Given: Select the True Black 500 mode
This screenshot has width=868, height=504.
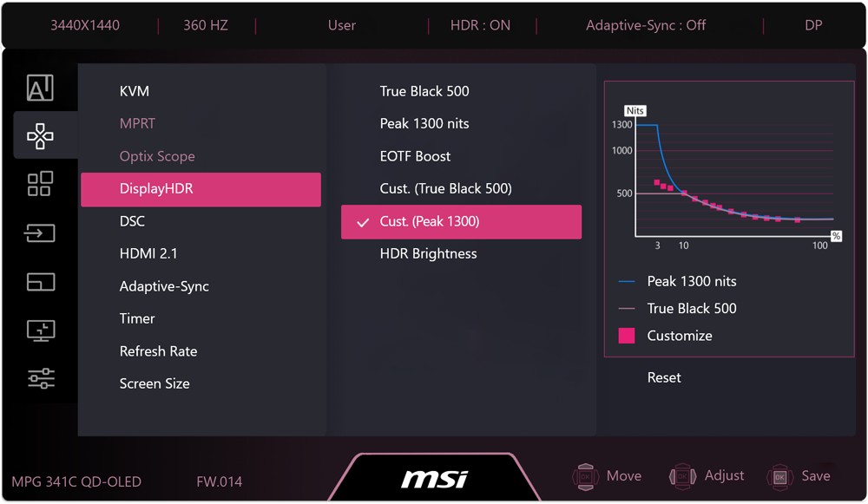Looking at the screenshot, I should pyautogui.click(x=423, y=91).
